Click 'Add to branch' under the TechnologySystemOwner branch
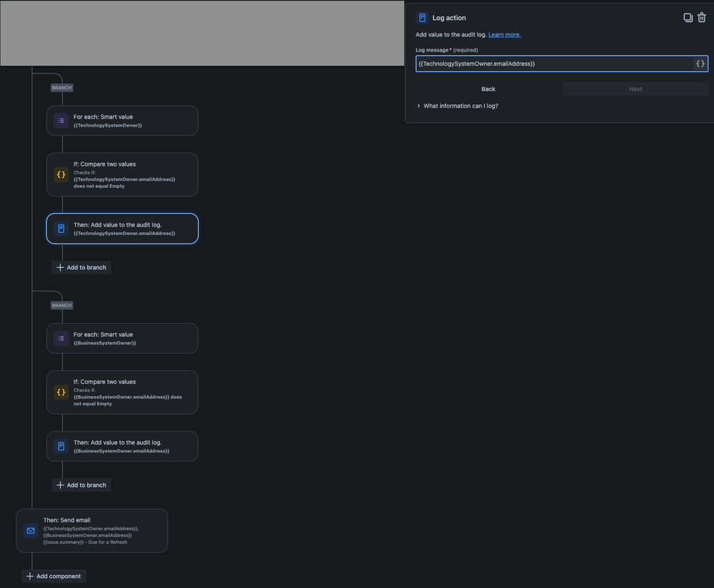 (x=81, y=266)
